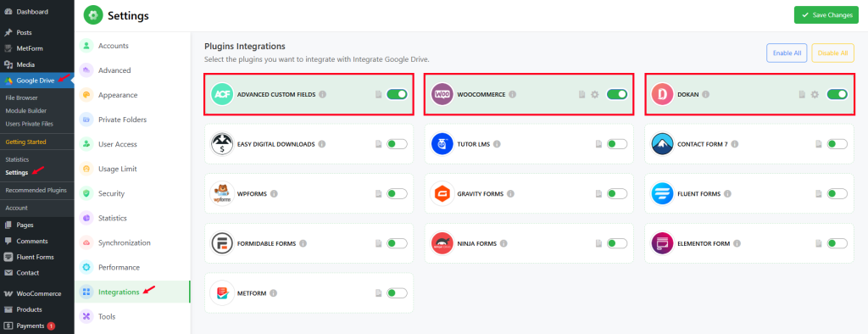Open Recommended Plugins in sidebar
This screenshot has height=334, width=868.
(36, 190)
